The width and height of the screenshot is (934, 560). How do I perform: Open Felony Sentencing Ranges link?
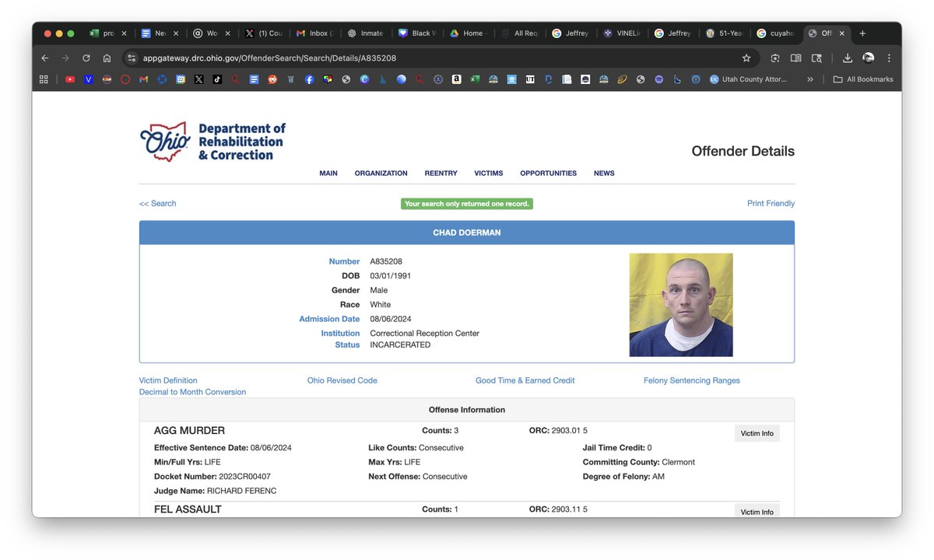point(692,381)
